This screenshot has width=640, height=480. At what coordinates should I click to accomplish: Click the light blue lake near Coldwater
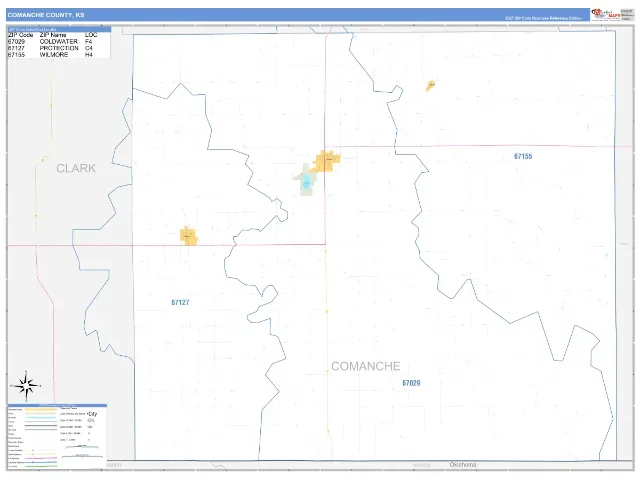tap(306, 181)
